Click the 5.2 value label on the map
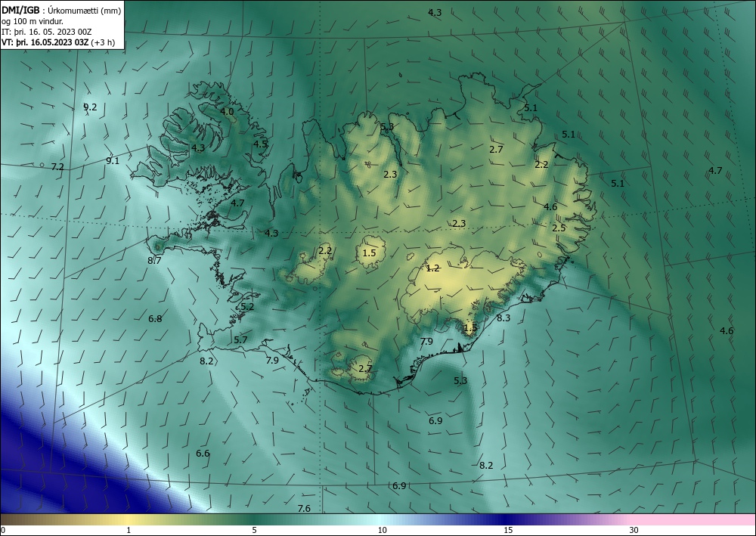Screen dimensions: 756x536 click(x=247, y=307)
